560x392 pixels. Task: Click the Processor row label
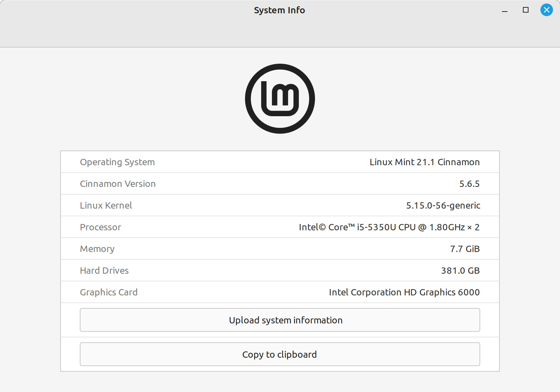pyautogui.click(x=100, y=227)
